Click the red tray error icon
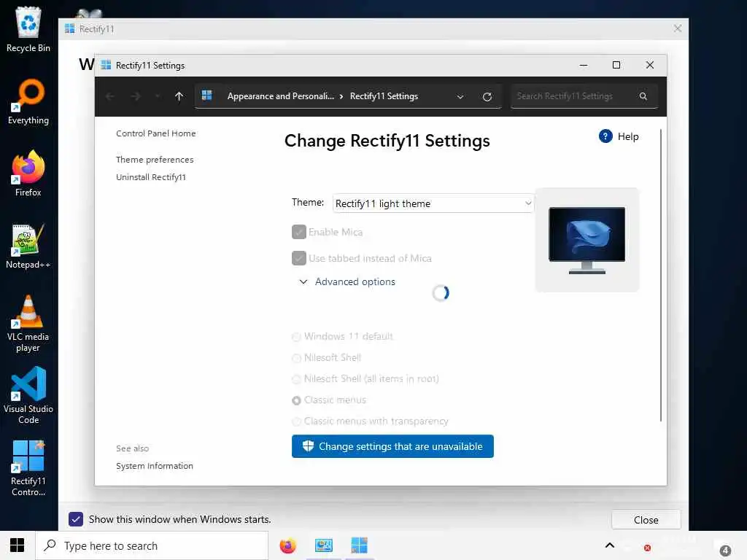Image resolution: width=747 pixels, height=560 pixels. click(647, 548)
